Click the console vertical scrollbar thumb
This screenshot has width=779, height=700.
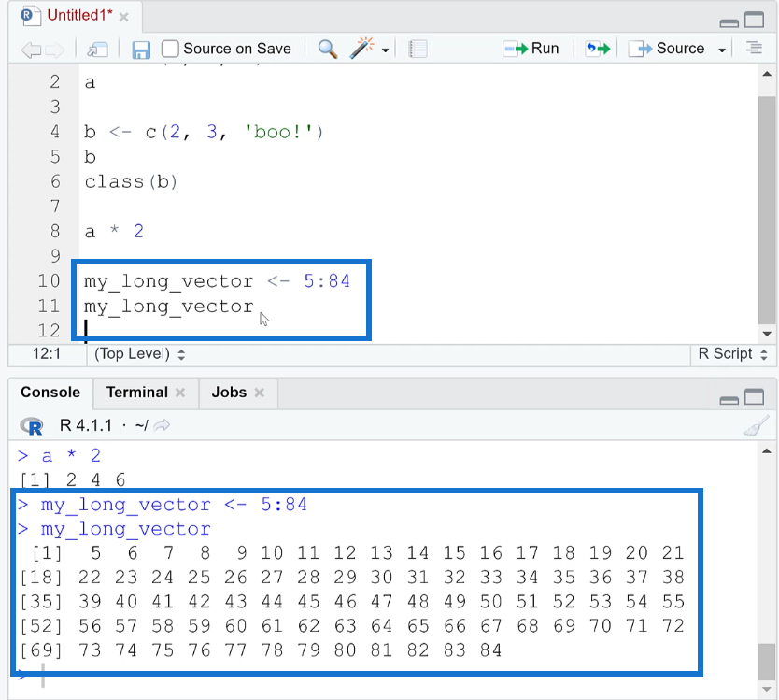[x=767, y=662]
